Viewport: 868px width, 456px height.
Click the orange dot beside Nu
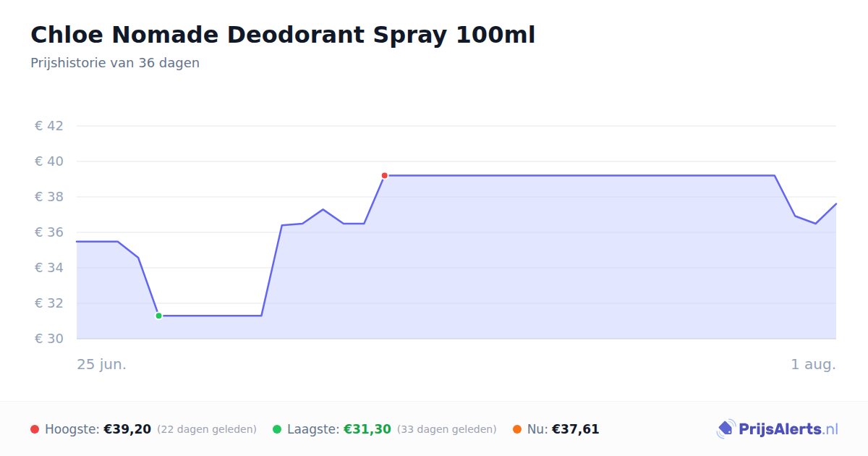pos(517,429)
